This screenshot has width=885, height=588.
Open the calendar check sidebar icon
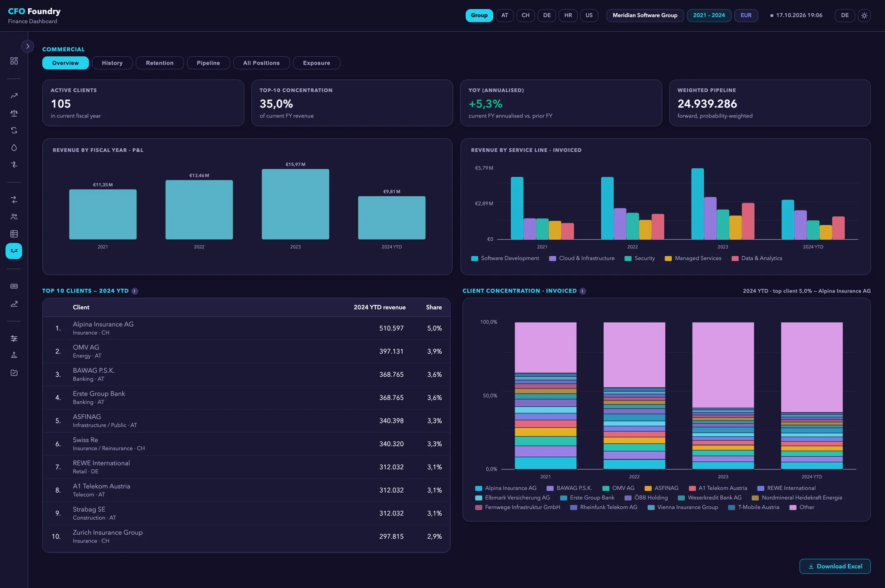pyautogui.click(x=14, y=373)
